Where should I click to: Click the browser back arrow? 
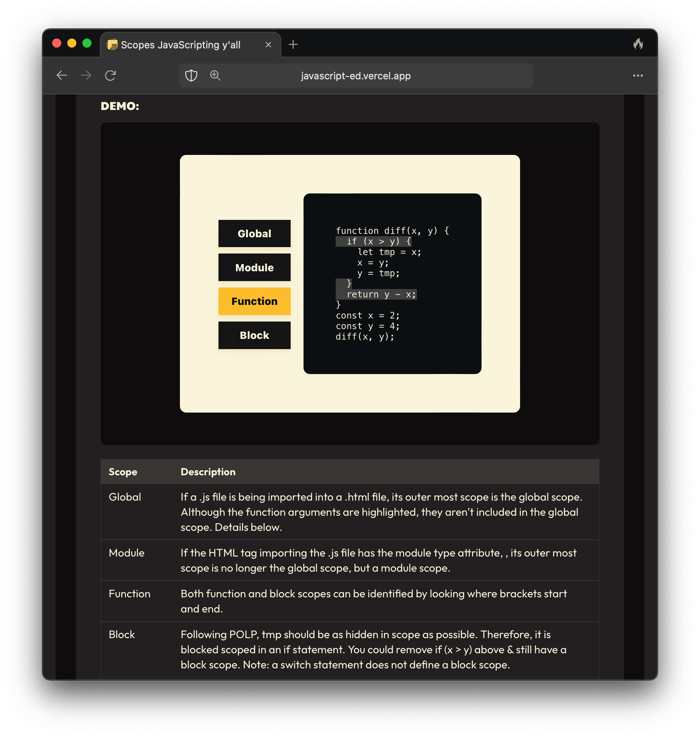point(62,76)
